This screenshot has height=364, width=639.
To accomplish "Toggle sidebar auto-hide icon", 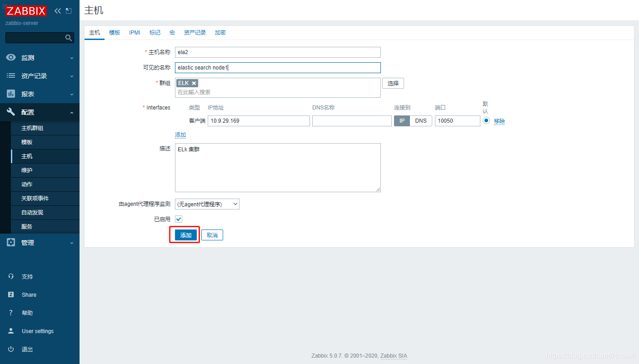I will 69,10.
